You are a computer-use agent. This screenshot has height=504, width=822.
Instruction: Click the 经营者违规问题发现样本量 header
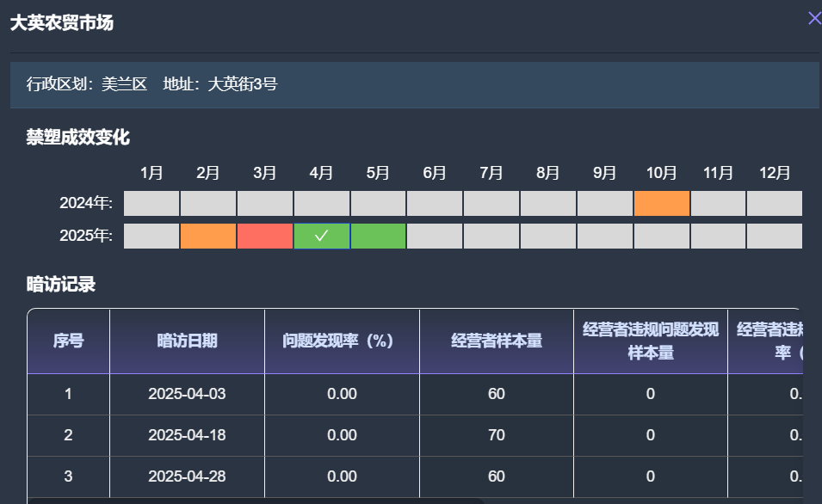(650, 341)
